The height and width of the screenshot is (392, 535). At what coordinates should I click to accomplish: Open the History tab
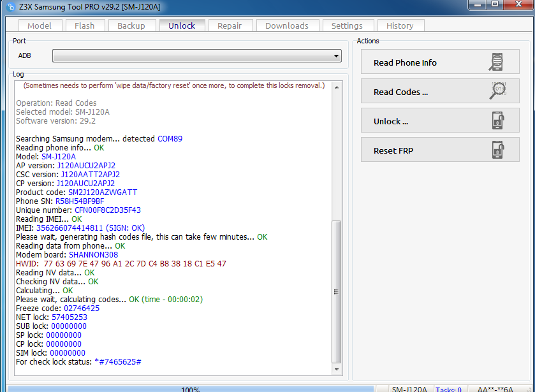[400, 25]
